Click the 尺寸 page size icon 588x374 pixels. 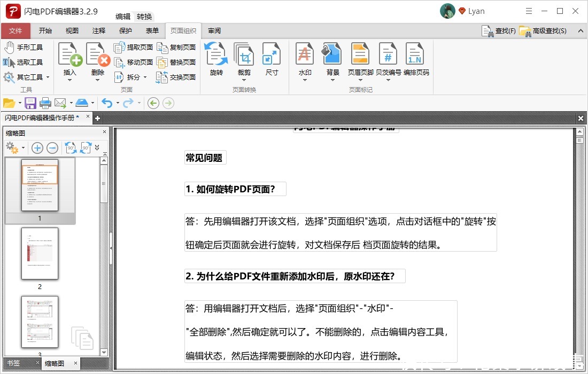pyautogui.click(x=272, y=59)
